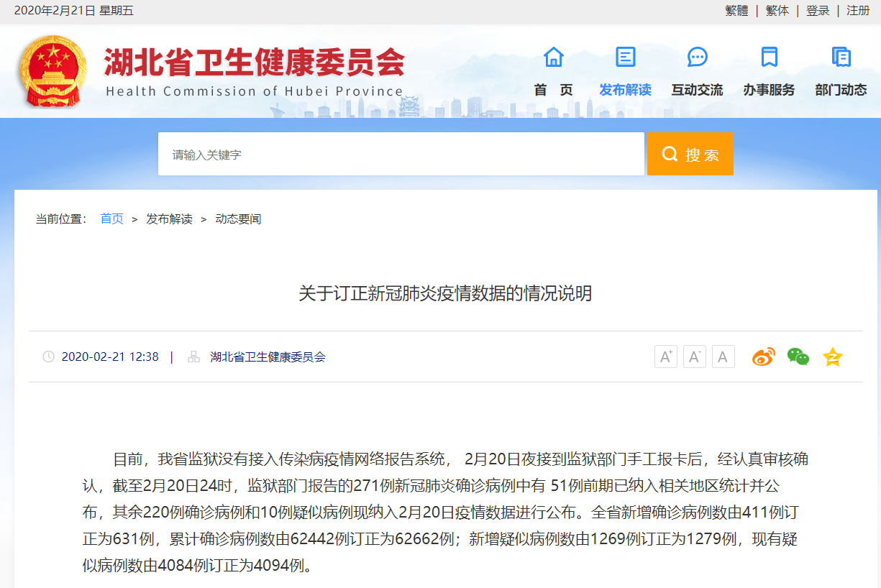The width and height of the screenshot is (881, 588).
Task: Click the star favorite icon
Action: [x=832, y=356]
